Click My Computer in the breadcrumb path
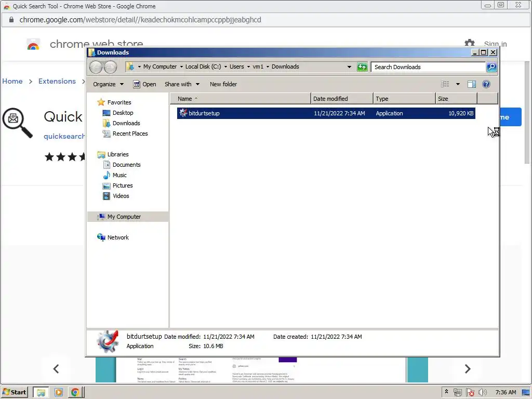 [x=160, y=66]
